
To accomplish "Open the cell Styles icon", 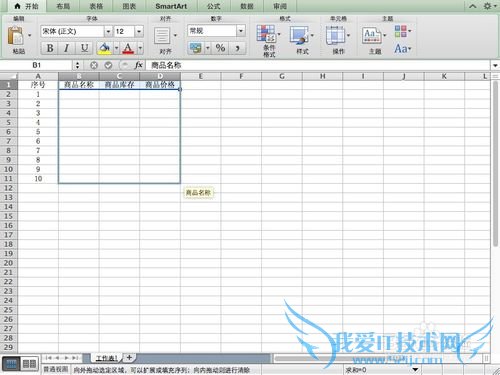I will point(299,35).
